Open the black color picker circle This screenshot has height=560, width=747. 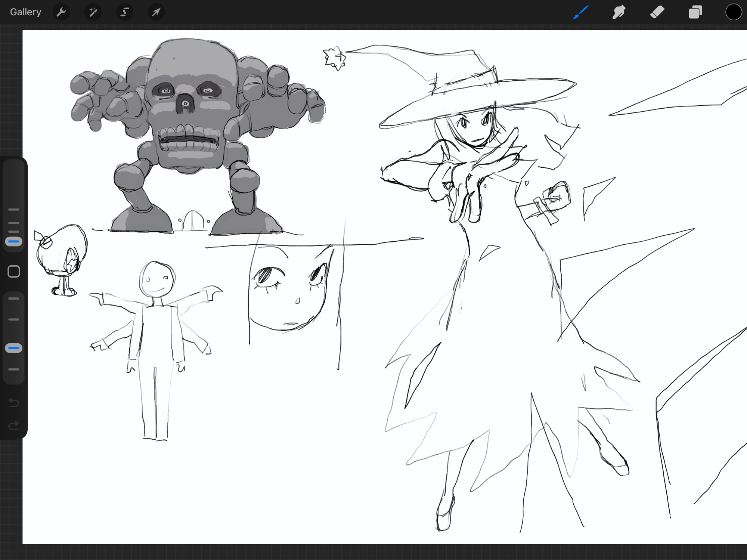733,12
